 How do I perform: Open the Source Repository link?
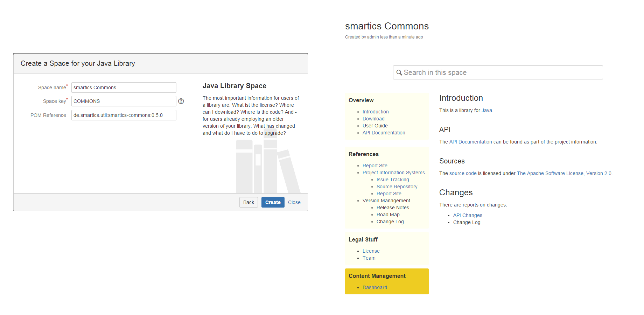(x=397, y=187)
